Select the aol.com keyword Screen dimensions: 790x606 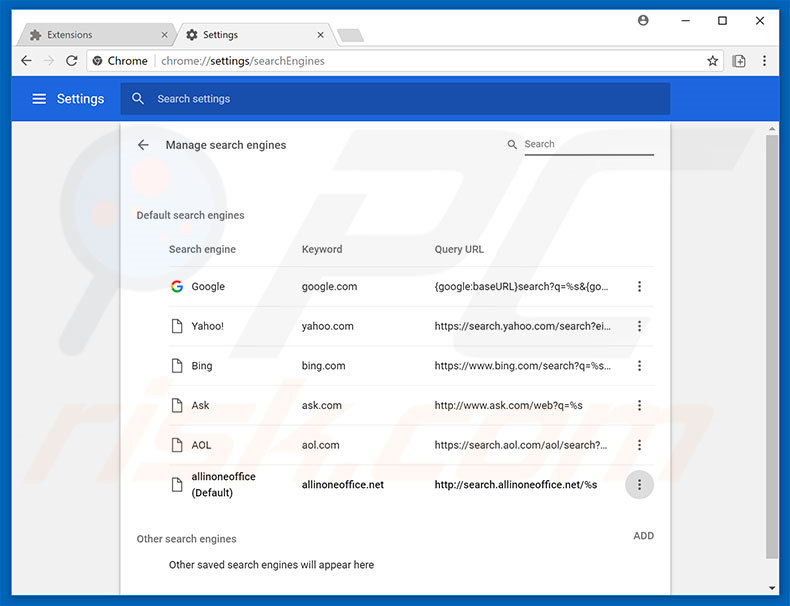point(320,445)
